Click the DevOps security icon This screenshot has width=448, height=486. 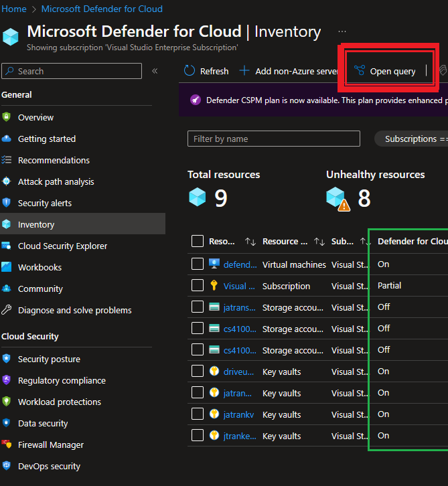(6, 466)
